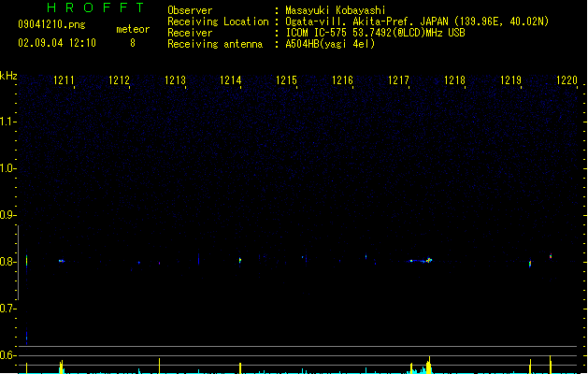Image resolution: width=588 pixels, height=374 pixels.
Task: Click the 1211 time axis marker
Action: 64,80
